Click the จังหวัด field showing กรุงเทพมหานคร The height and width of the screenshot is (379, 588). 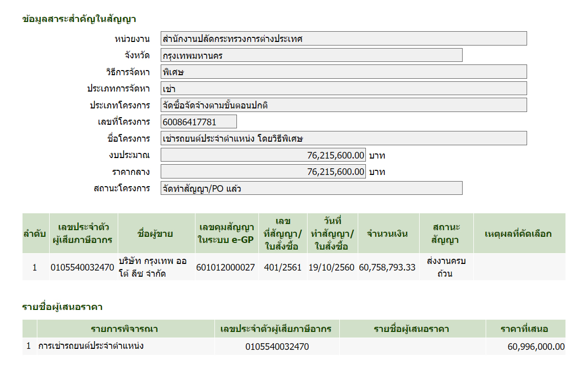311,55
